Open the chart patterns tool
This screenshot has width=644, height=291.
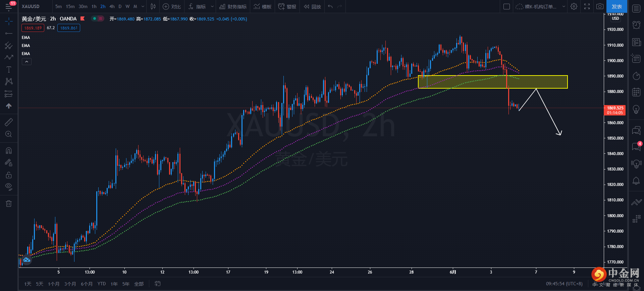(9, 82)
